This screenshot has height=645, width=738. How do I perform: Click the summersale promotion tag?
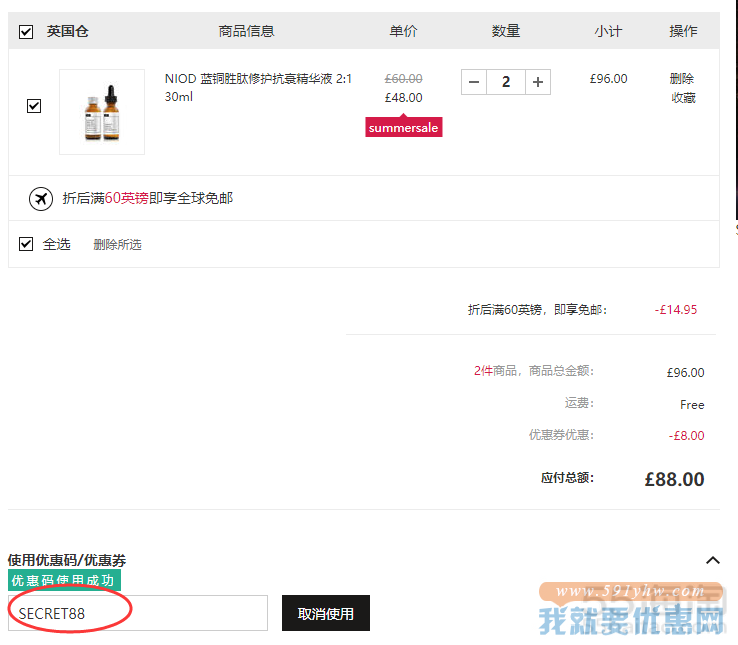pyautogui.click(x=403, y=127)
